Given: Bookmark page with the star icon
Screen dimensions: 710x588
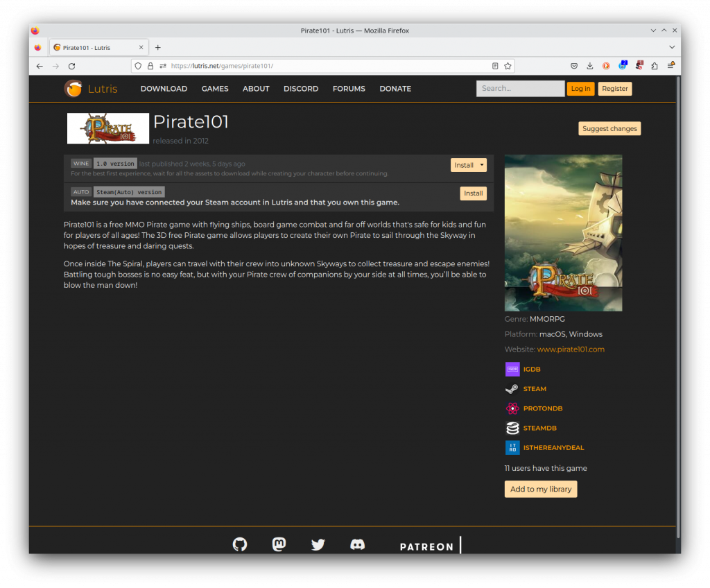Looking at the screenshot, I should (x=508, y=66).
